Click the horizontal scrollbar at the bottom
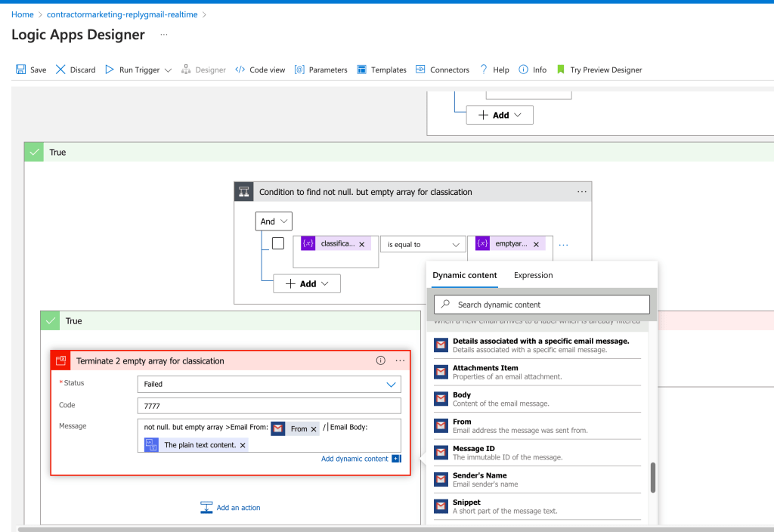 (x=395, y=529)
